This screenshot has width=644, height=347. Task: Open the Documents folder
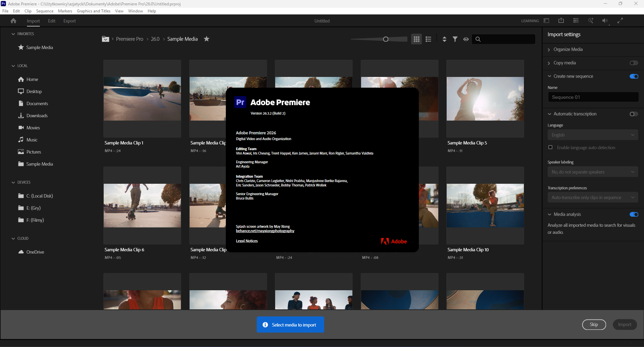(x=33, y=103)
